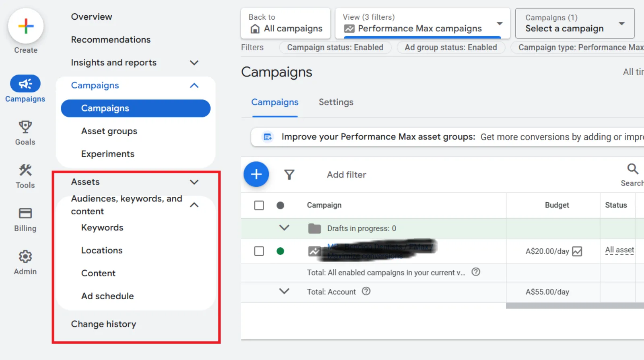Open the Tools wrench icon
Image resolution: width=644 pixels, height=360 pixels.
click(x=25, y=170)
